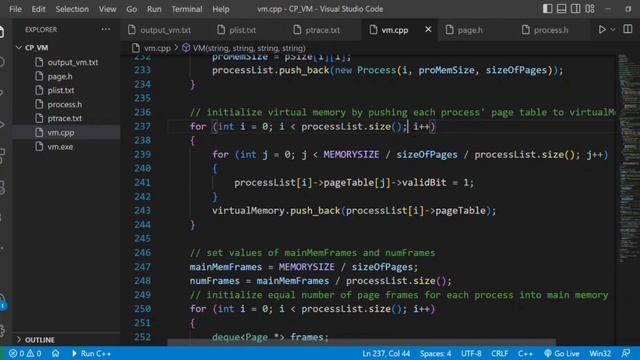Start Go Live server
The image size is (640, 360).
[x=562, y=353]
